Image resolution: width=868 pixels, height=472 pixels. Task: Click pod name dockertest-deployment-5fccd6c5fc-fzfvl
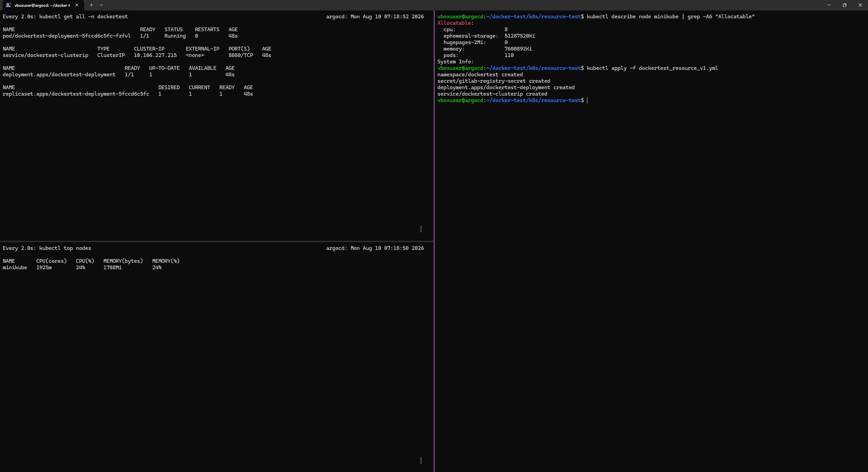66,36
